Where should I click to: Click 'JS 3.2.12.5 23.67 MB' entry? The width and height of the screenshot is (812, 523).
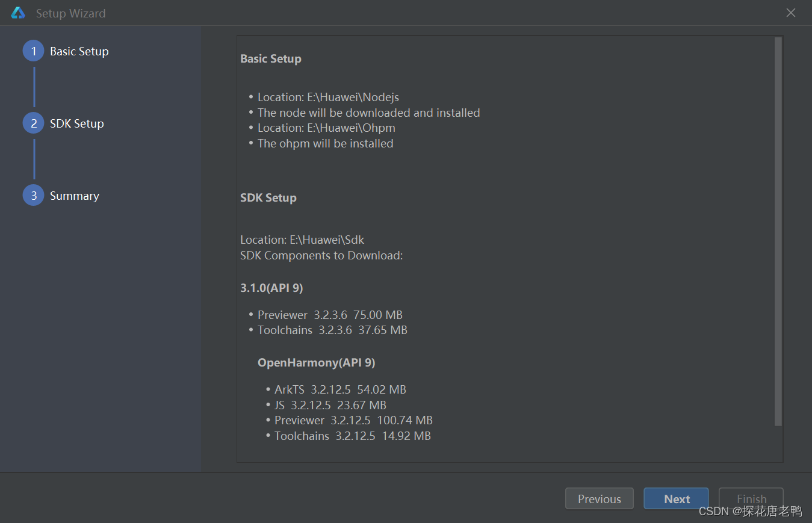330,405
